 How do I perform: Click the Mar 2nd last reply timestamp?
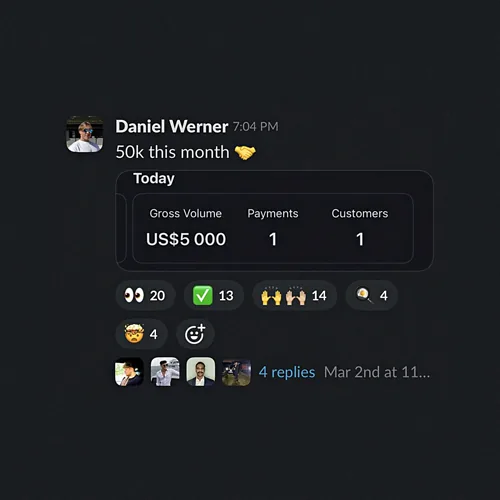377,372
